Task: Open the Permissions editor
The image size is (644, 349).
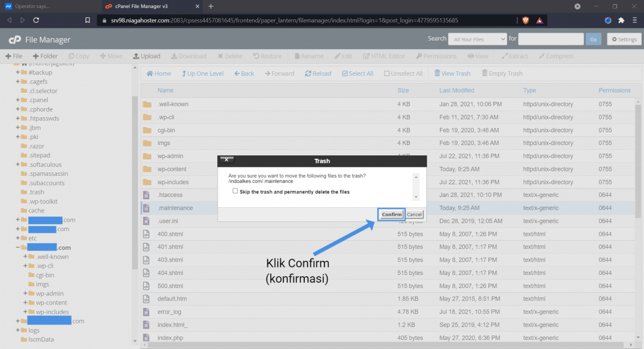Action: [x=436, y=56]
